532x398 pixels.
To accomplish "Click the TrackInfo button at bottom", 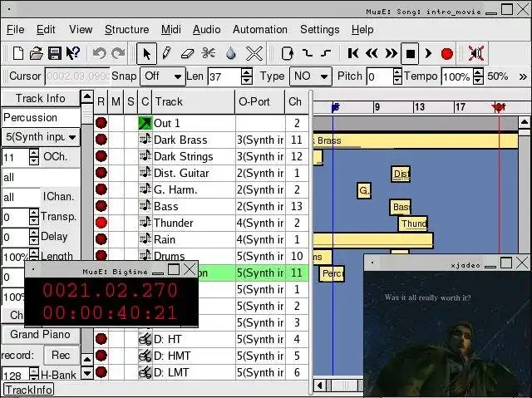I will point(28,390).
